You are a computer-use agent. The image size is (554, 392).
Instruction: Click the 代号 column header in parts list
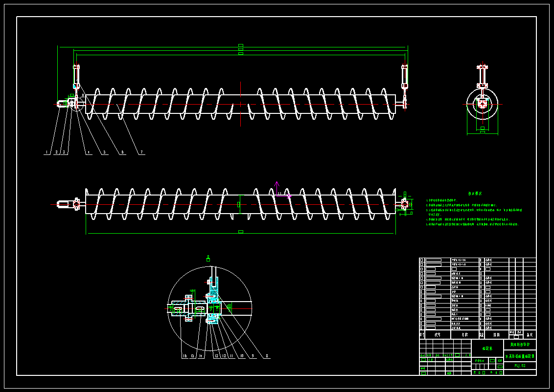[438, 334]
